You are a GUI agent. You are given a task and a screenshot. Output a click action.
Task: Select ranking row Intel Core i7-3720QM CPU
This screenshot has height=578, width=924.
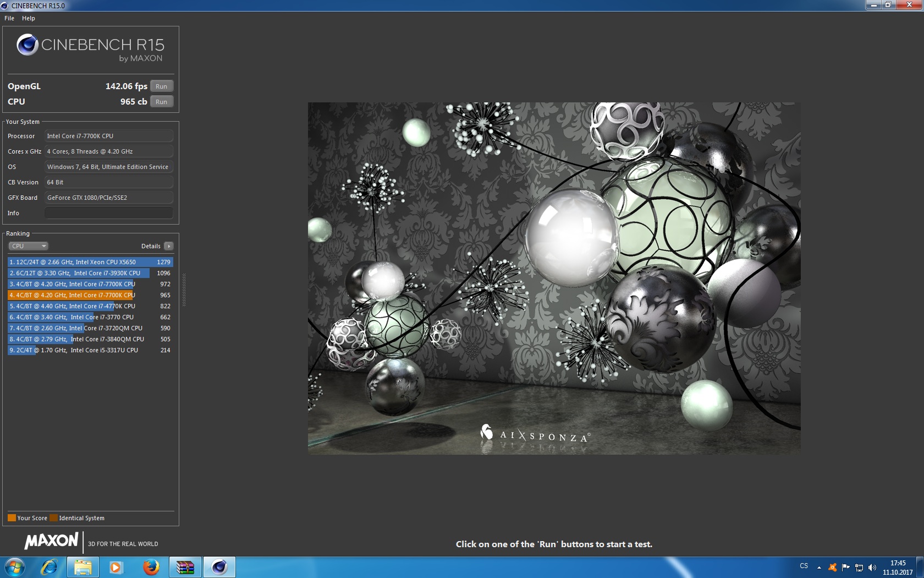[90, 328]
